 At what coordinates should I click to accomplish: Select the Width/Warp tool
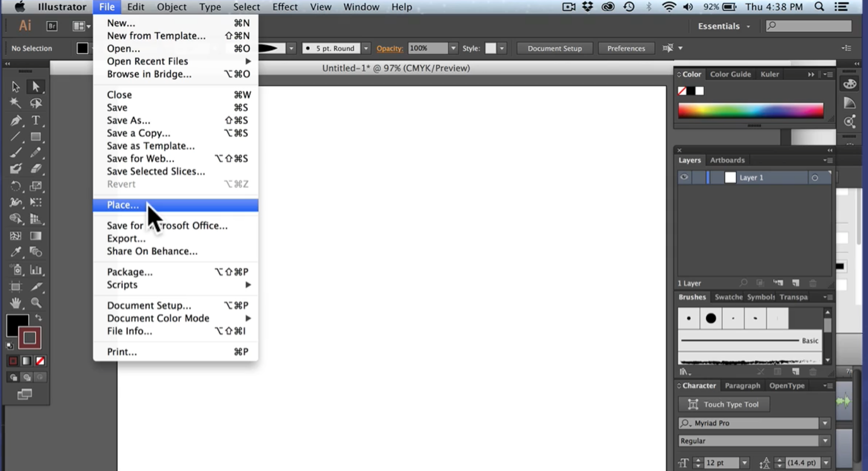tap(15, 202)
